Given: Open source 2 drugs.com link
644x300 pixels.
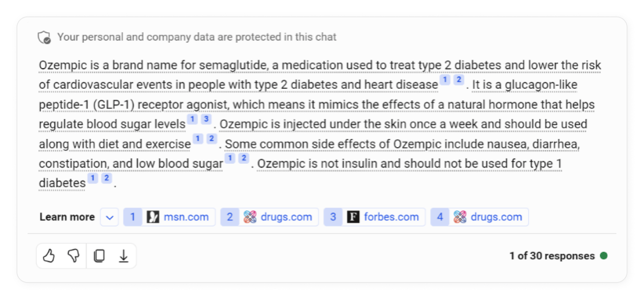Looking at the screenshot, I should (286, 217).
